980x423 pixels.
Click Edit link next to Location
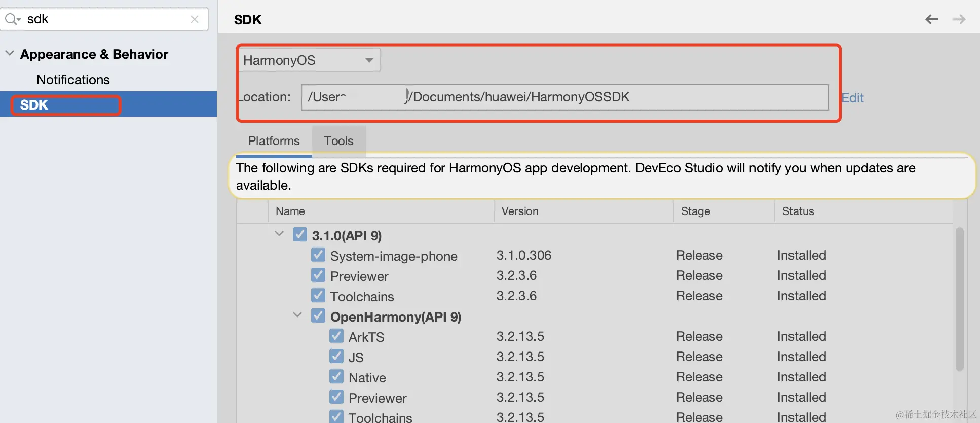(x=853, y=98)
